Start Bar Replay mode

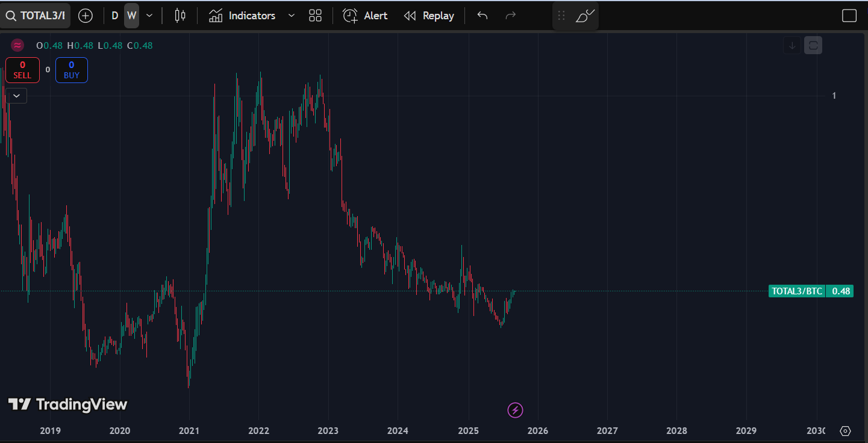(x=429, y=16)
